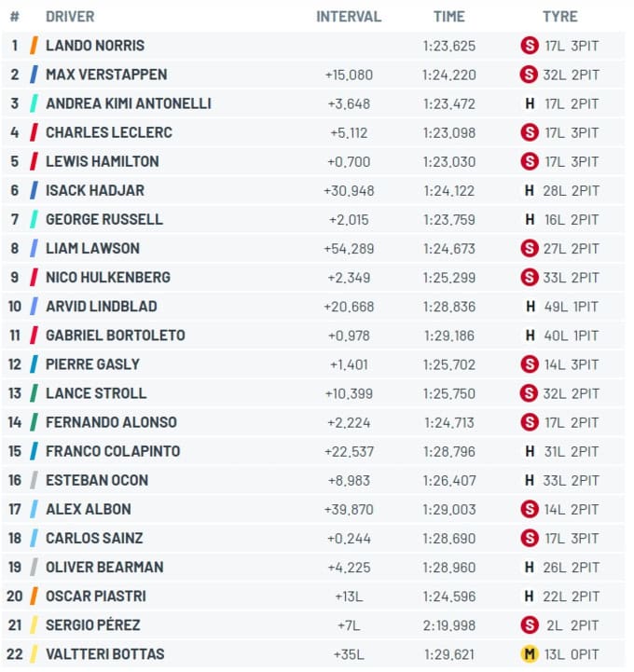Click the teal team stripe beside George Russell
The width and height of the screenshot is (634, 672).
pos(34,219)
